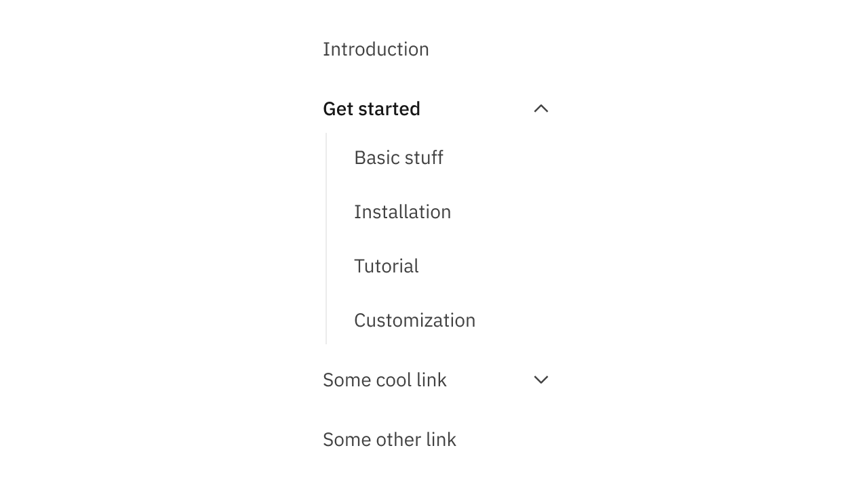Click the last item in the sidebar

[x=389, y=439]
